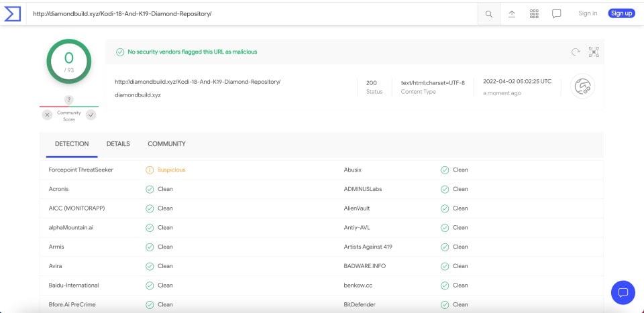The image size is (644, 313).
Task: Click the clean check icon for Baidu-International
Action: [x=150, y=286]
